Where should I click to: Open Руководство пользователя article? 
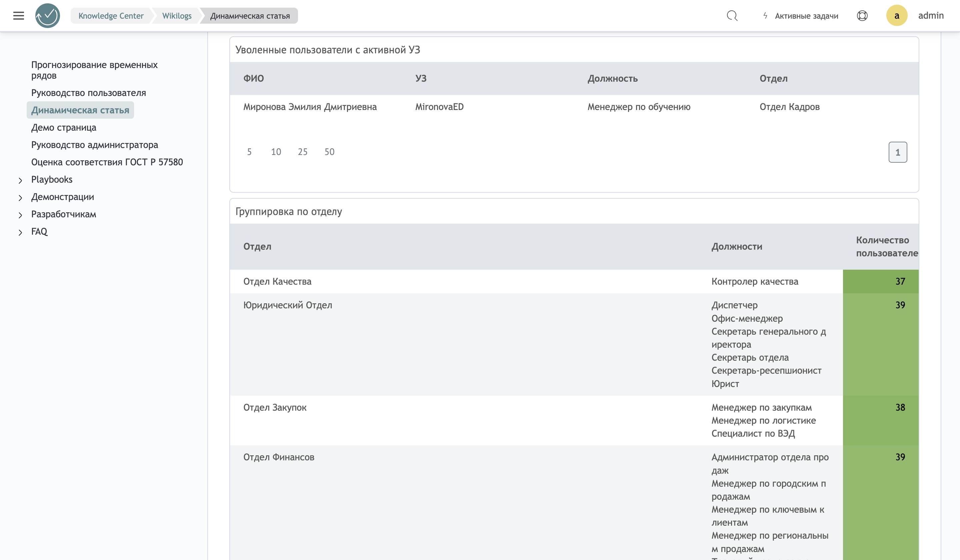(x=88, y=93)
